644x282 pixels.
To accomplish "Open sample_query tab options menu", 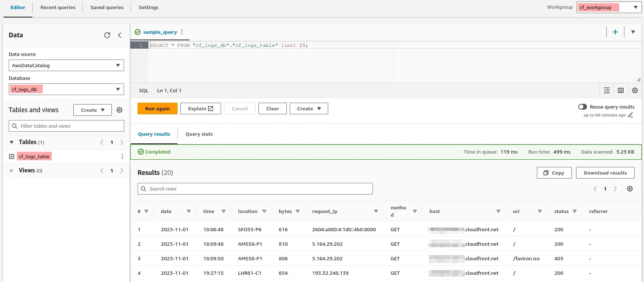I will click(x=182, y=32).
